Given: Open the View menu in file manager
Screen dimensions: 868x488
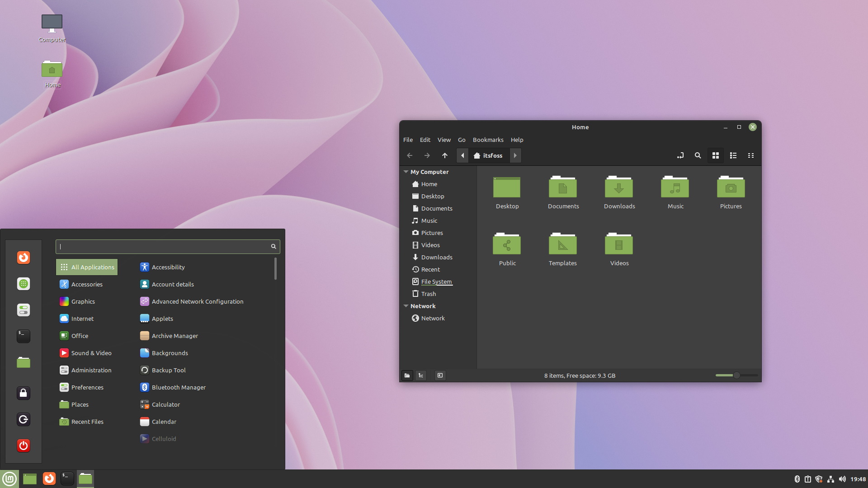Looking at the screenshot, I should pyautogui.click(x=443, y=139).
